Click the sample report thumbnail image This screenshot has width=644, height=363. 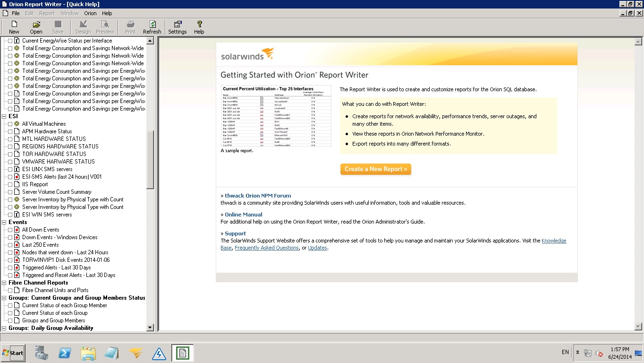coord(276,116)
